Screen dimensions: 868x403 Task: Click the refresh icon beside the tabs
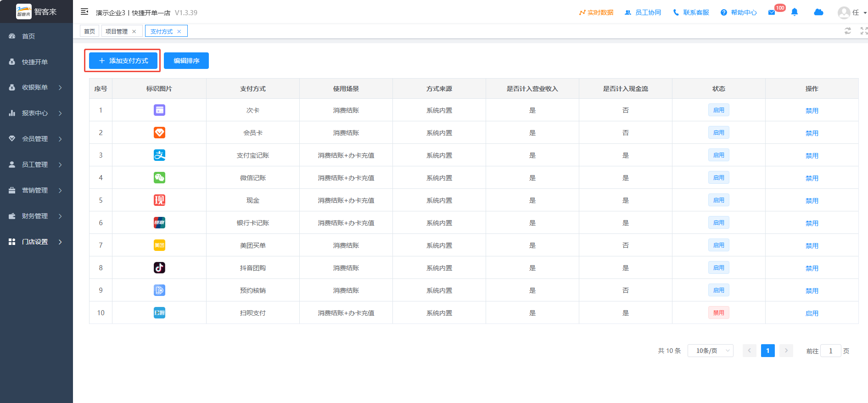point(848,31)
